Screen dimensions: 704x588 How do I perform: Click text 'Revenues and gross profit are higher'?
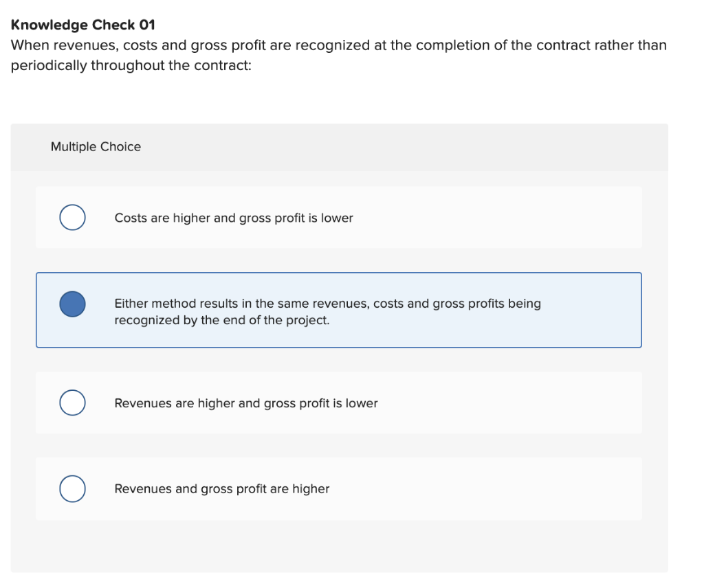(222, 488)
